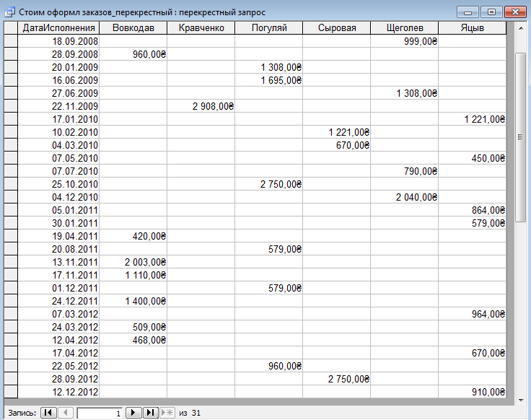531x420 pixels.
Task: Click the date cell 20.01.2009
Action: pos(58,67)
